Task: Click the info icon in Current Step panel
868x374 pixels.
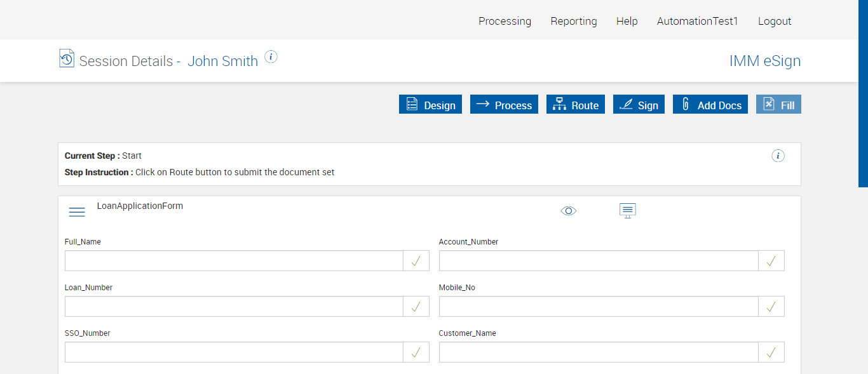Action: pos(778,156)
